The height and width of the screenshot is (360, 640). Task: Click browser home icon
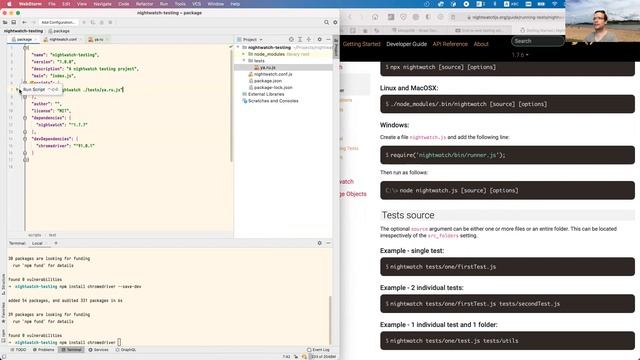(375, 17)
